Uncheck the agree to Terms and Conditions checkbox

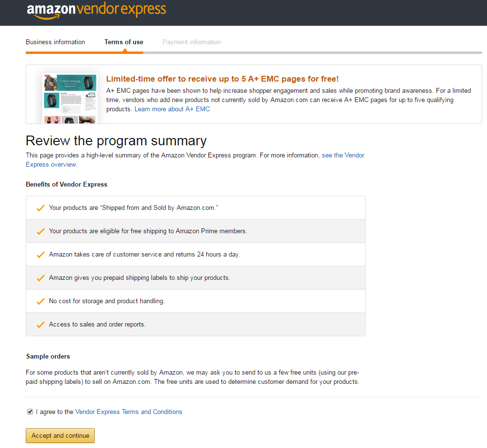(x=30, y=412)
